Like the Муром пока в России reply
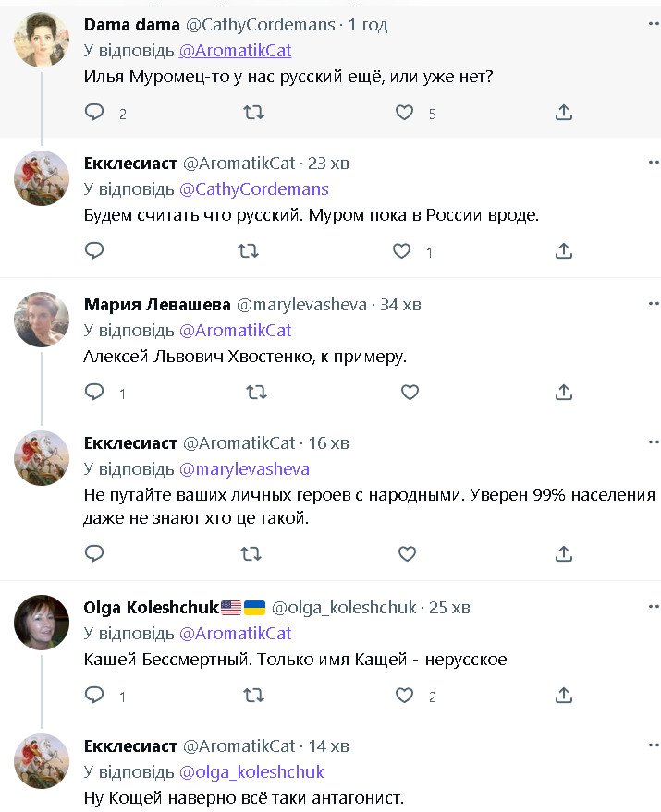Viewport: 661px width, 812px height. 401,250
